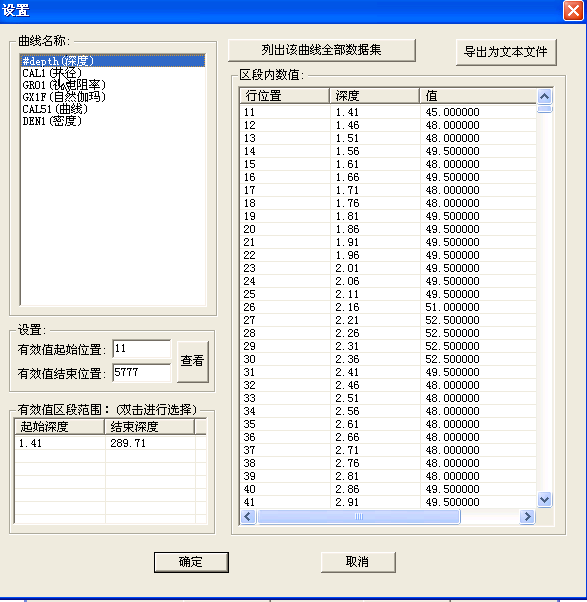Click scroll up arrow of data table
This screenshot has width=587, height=602.
point(544,96)
